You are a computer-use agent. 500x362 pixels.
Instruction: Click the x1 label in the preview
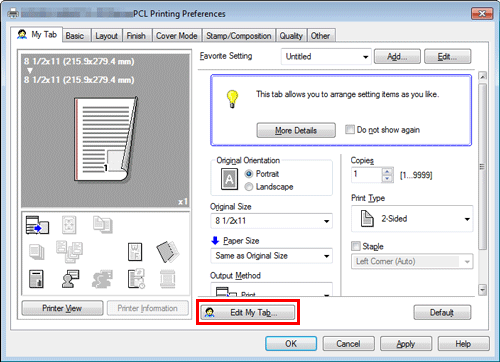tap(183, 202)
